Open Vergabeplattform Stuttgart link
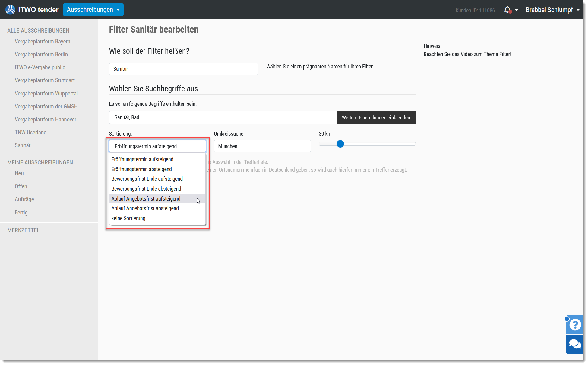This screenshot has width=588, height=365. (45, 80)
